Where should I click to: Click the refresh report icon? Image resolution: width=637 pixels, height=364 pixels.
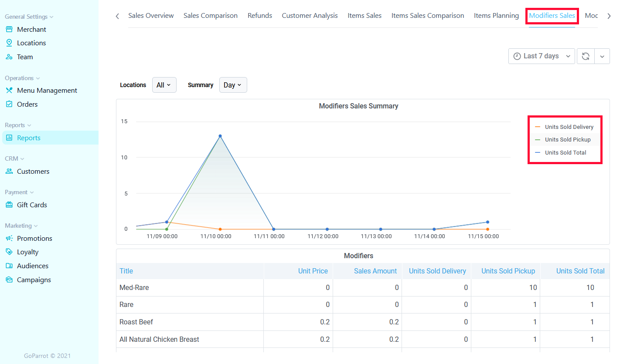pyautogui.click(x=586, y=56)
